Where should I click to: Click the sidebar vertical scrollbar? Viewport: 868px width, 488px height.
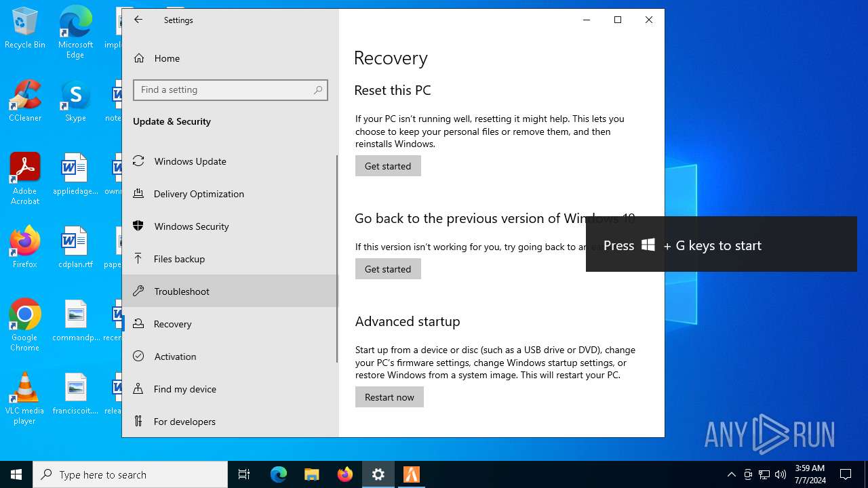point(337,259)
